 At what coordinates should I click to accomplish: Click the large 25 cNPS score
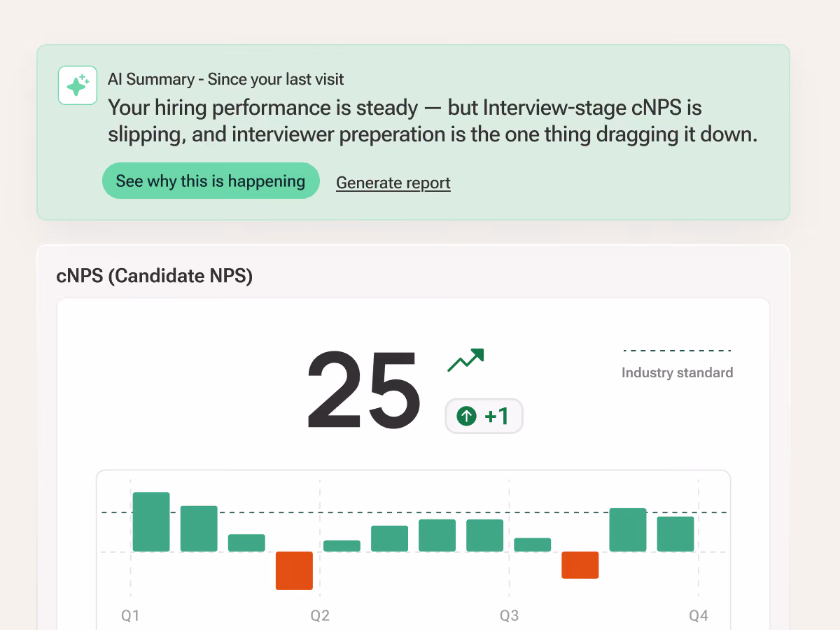point(364,390)
